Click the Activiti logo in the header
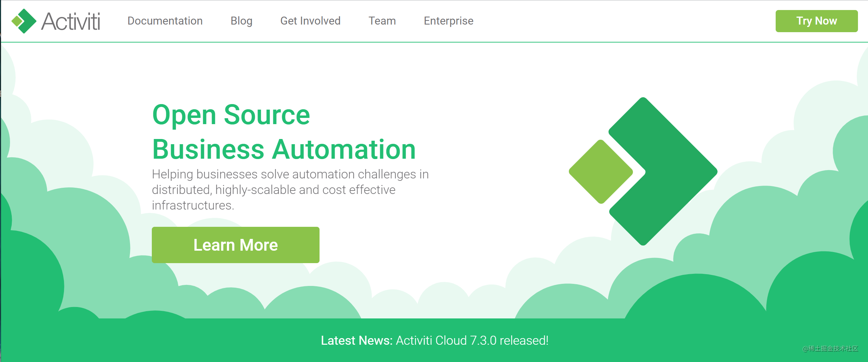Viewport: 868px width, 362px height. click(x=56, y=21)
